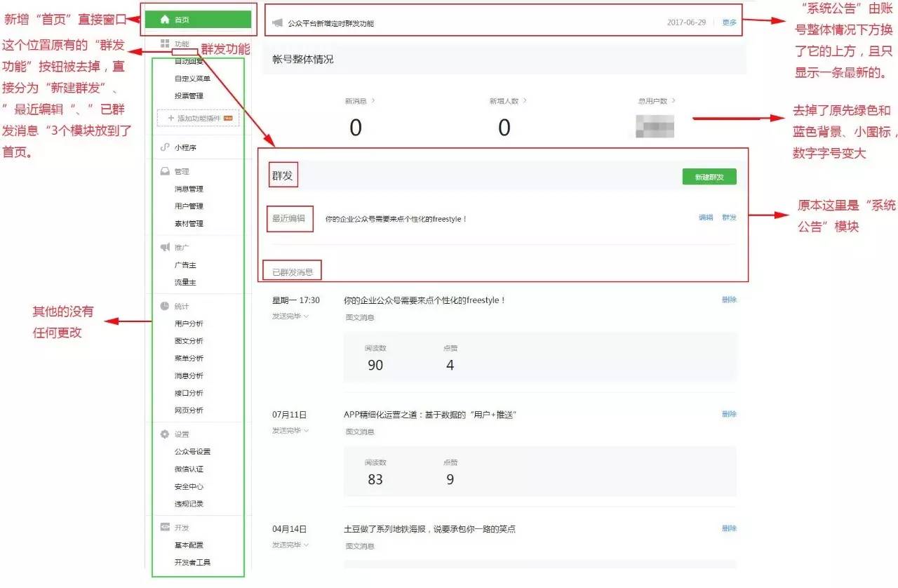
Task: Click the blurred 总用户数 value
Action: pos(655,126)
